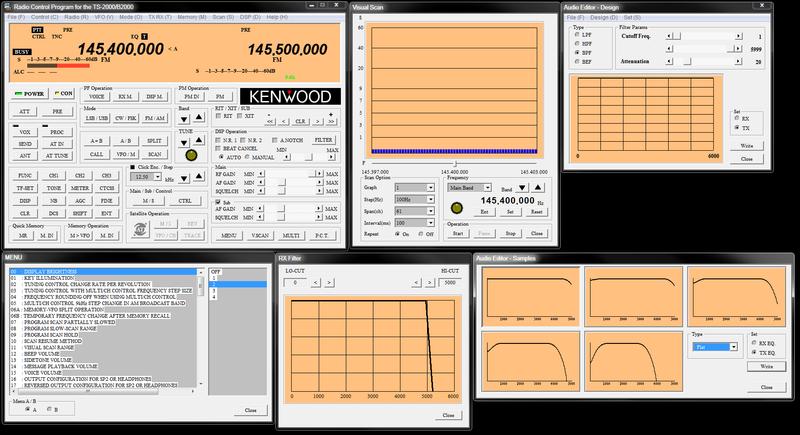Click the LO-CUT increase arrow in RX Filter
This screenshot has width=800, height=435.
[329, 282]
